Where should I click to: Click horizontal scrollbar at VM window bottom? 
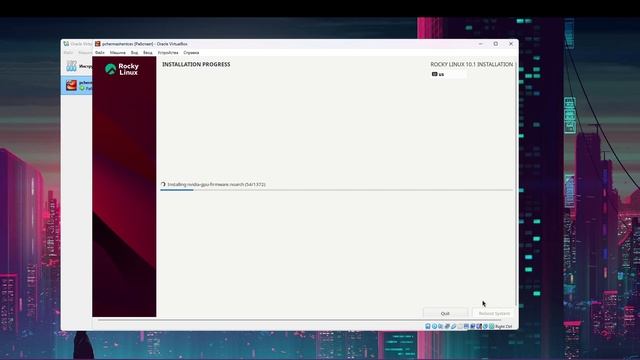(x=300, y=320)
